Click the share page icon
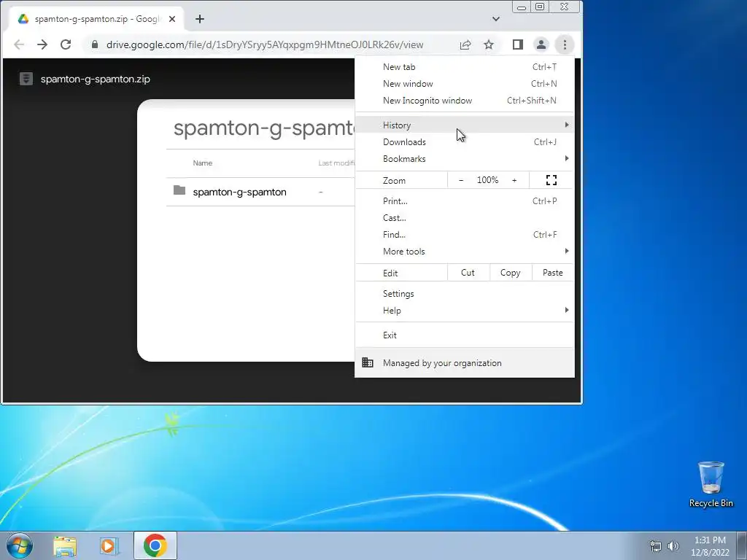The width and height of the screenshot is (747, 560). coord(465,44)
